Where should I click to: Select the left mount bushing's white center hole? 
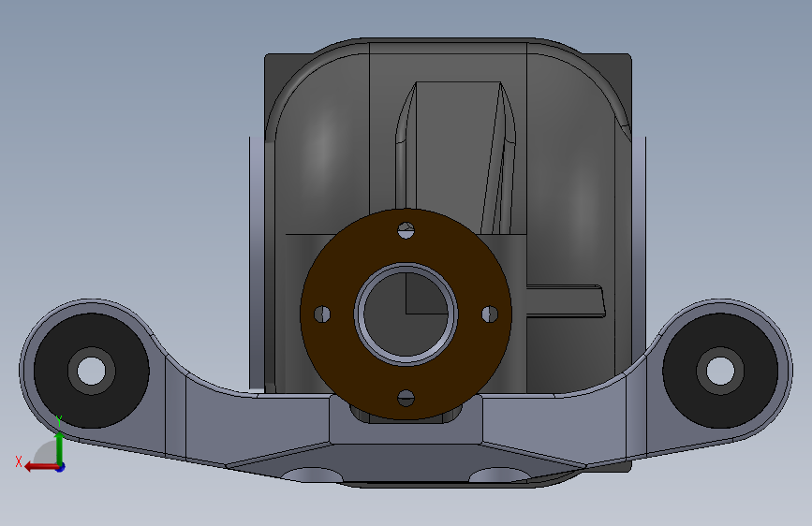(91, 371)
